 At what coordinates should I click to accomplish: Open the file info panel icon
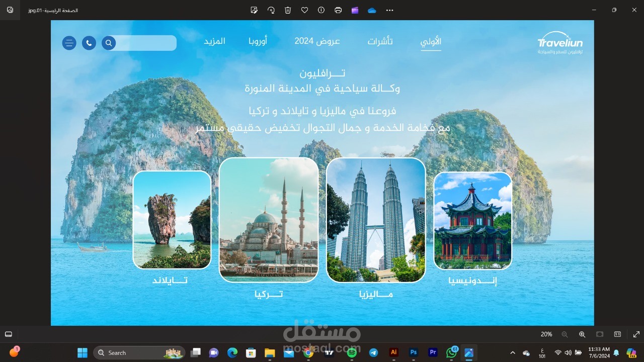321,10
